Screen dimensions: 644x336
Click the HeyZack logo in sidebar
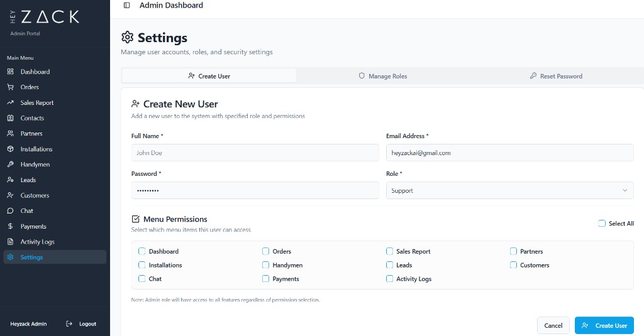(45, 17)
